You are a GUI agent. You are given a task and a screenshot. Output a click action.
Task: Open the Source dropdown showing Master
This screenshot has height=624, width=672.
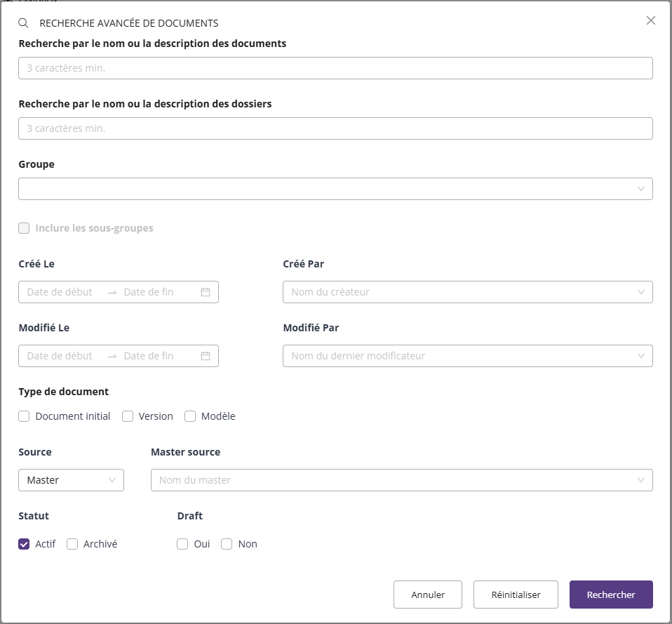tap(71, 480)
